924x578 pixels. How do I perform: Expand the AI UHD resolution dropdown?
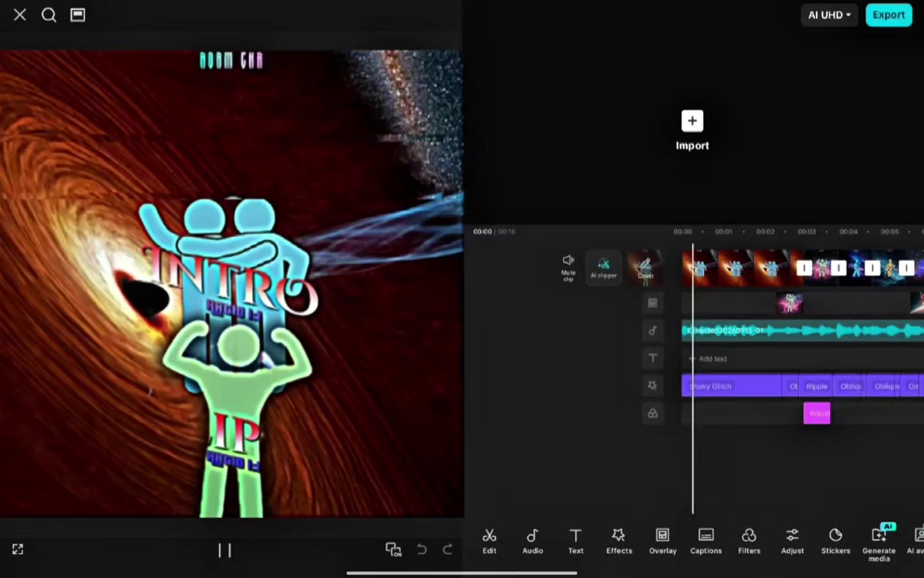point(829,15)
